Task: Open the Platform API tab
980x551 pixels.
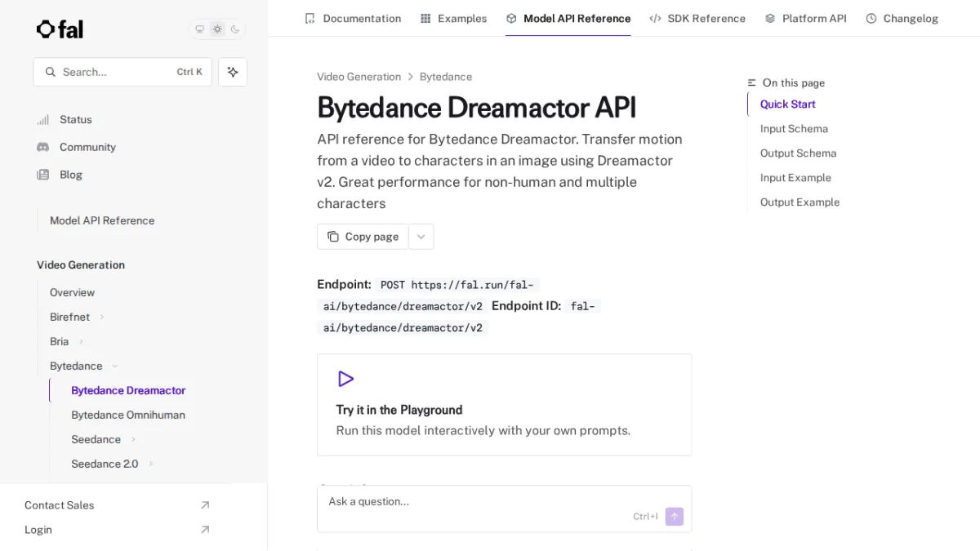Action: point(805,18)
